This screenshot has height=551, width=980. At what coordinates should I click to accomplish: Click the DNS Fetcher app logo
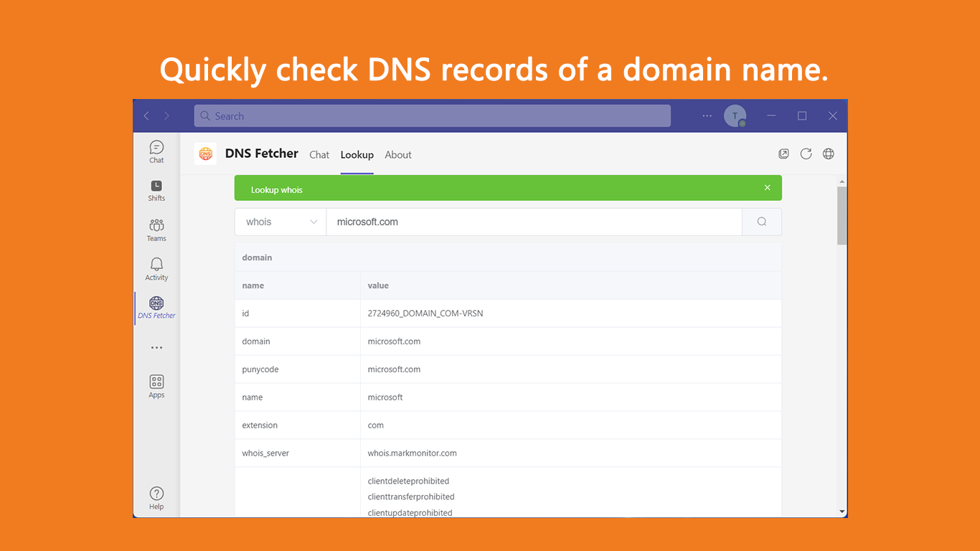pyautogui.click(x=205, y=154)
